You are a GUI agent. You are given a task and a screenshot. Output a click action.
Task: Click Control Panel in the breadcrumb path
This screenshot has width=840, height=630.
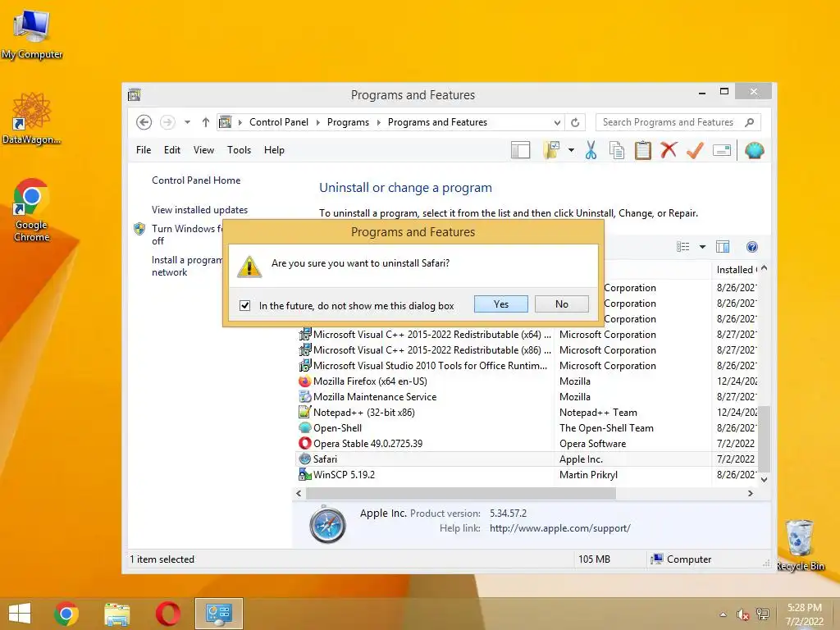(x=279, y=122)
